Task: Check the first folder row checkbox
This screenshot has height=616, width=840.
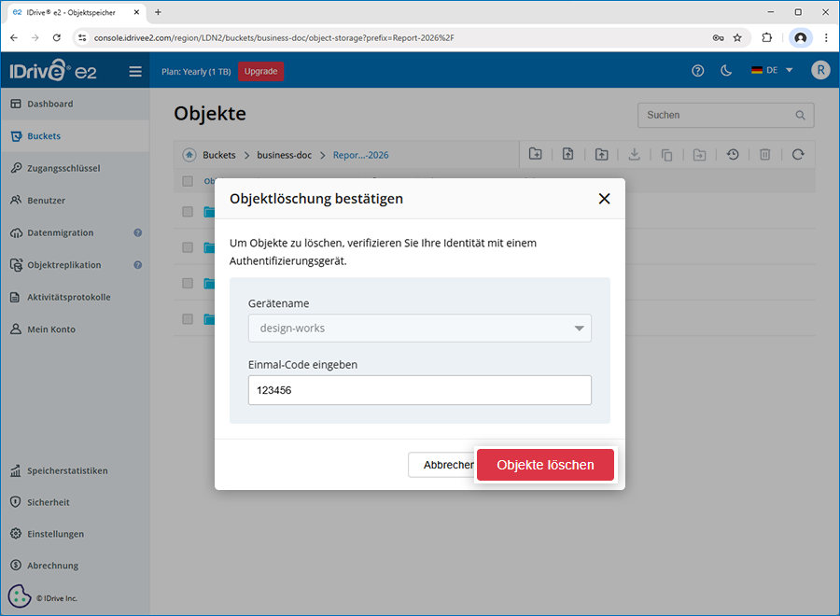Action: [x=188, y=212]
